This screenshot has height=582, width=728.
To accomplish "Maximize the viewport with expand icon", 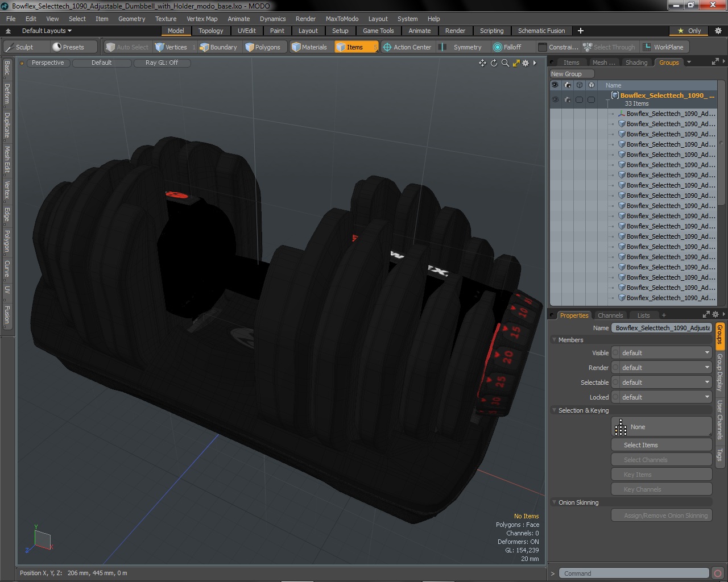I will coord(516,63).
